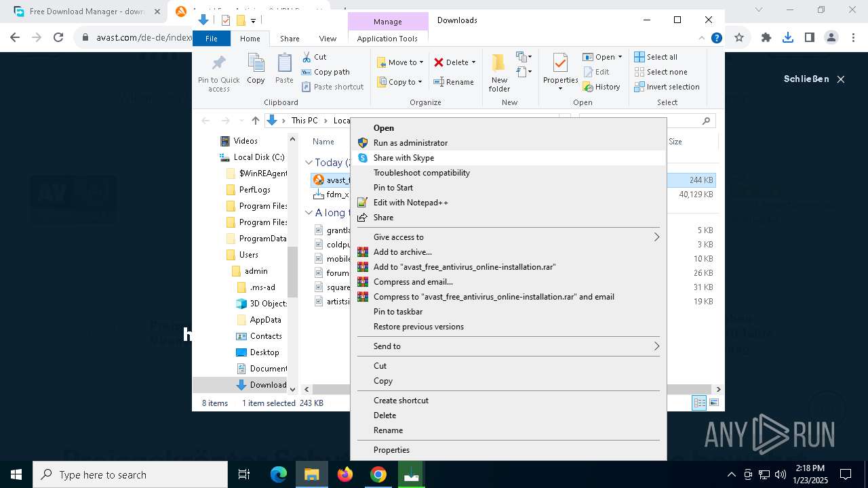Screen dimensions: 868x488
Task: Click History in Open group
Action: pos(601,87)
